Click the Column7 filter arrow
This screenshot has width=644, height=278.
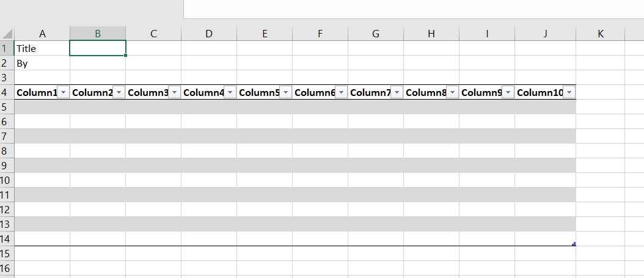[397, 92]
